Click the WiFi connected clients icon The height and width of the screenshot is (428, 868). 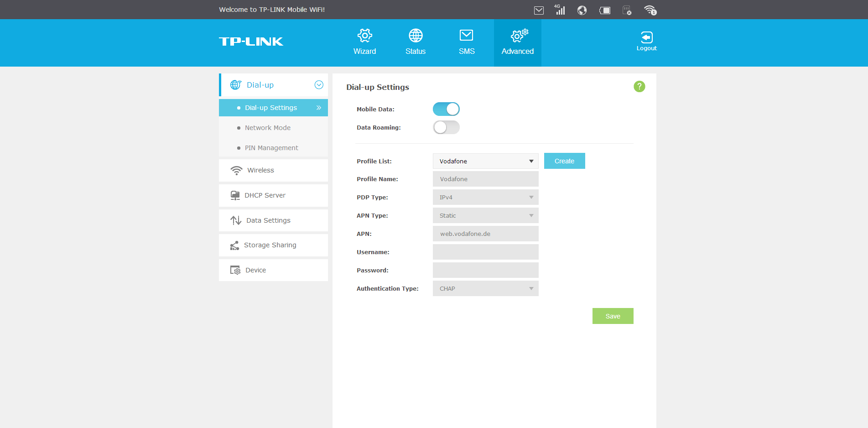(x=650, y=10)
